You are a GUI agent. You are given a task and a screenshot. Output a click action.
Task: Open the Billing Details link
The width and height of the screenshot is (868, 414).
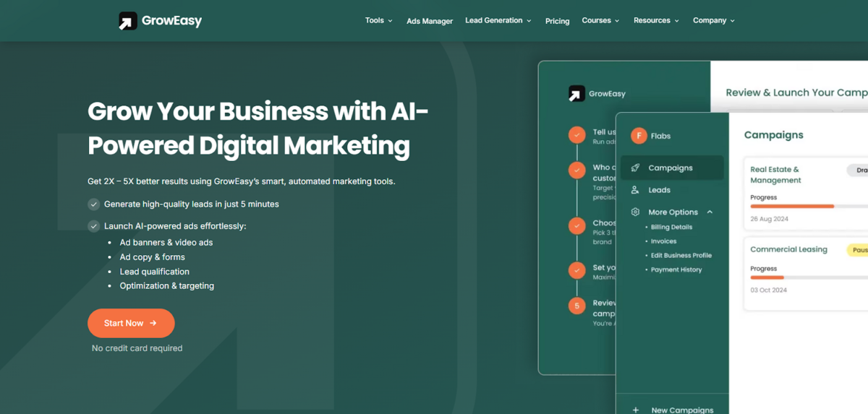pyautogui.click(x=671, y=227)
